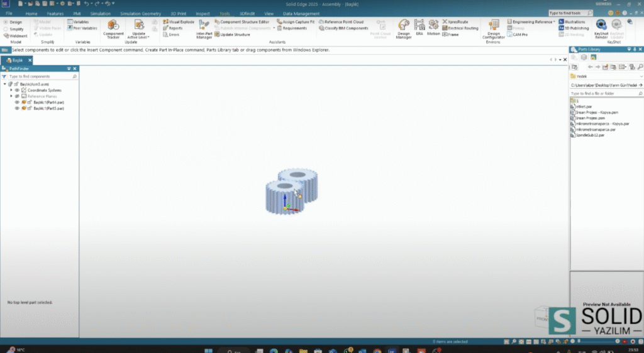Open the Yedek folder dropdown
This screenshot has height=353, width=644.
click(641, 76)
